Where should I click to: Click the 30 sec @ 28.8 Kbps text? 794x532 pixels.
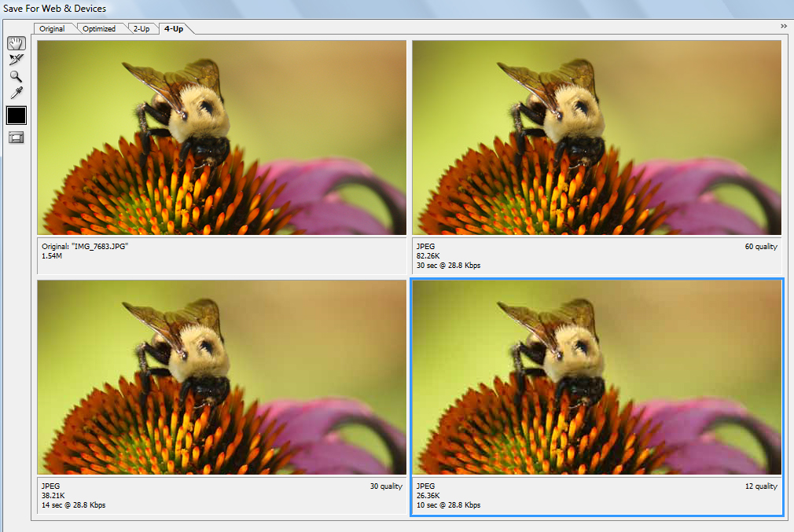pyautogui.click(x=448, y=266)
